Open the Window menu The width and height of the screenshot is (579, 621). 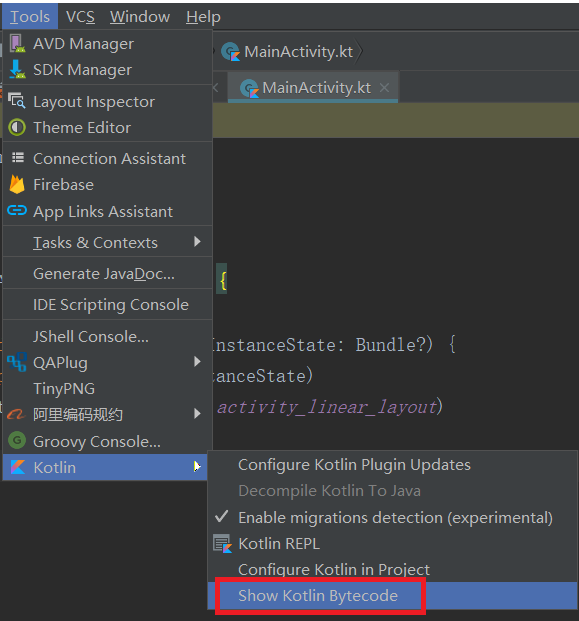[x=140, y=17]
